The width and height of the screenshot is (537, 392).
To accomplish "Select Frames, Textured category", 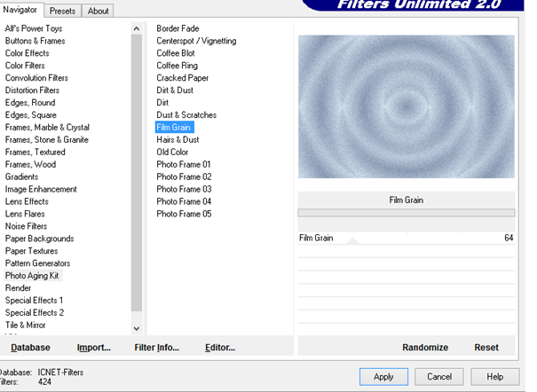I will tap(35, 152).
